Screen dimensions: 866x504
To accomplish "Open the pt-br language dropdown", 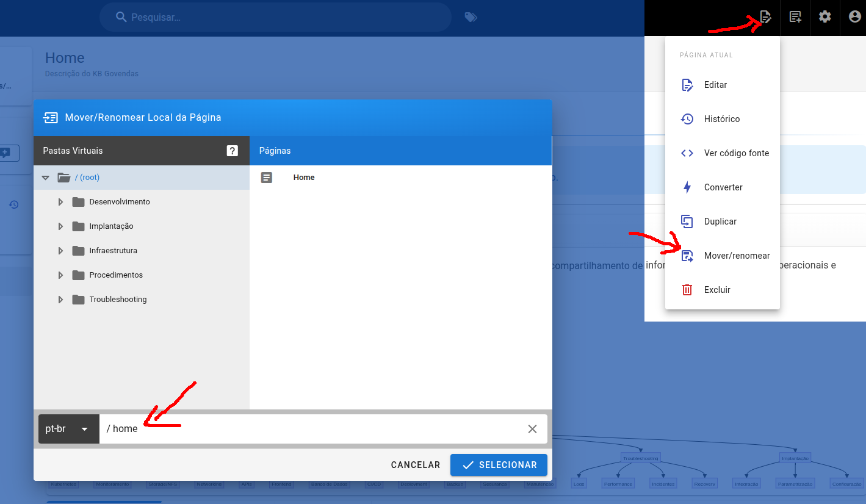I will click(68, 429).
